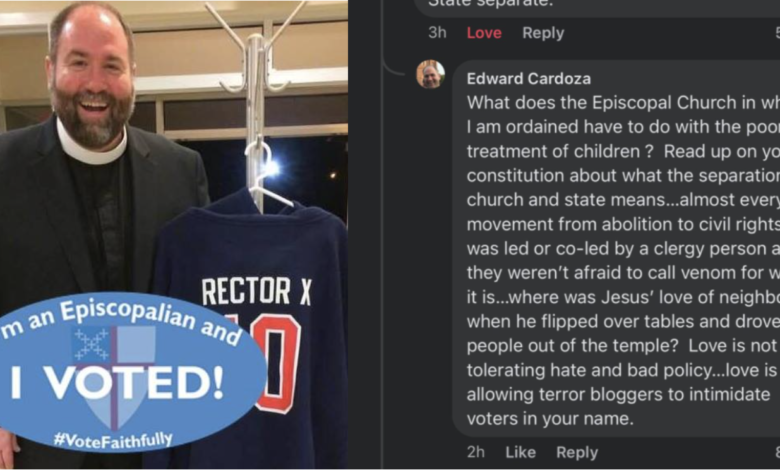Click the smiling man's face in photo

pos(92,80)
